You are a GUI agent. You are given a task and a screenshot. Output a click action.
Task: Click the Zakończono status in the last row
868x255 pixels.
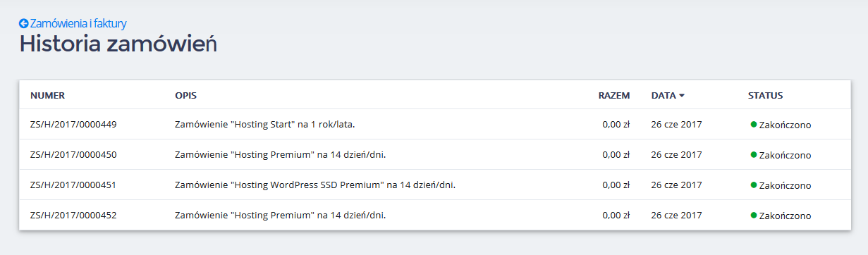(x=785, y=216)
